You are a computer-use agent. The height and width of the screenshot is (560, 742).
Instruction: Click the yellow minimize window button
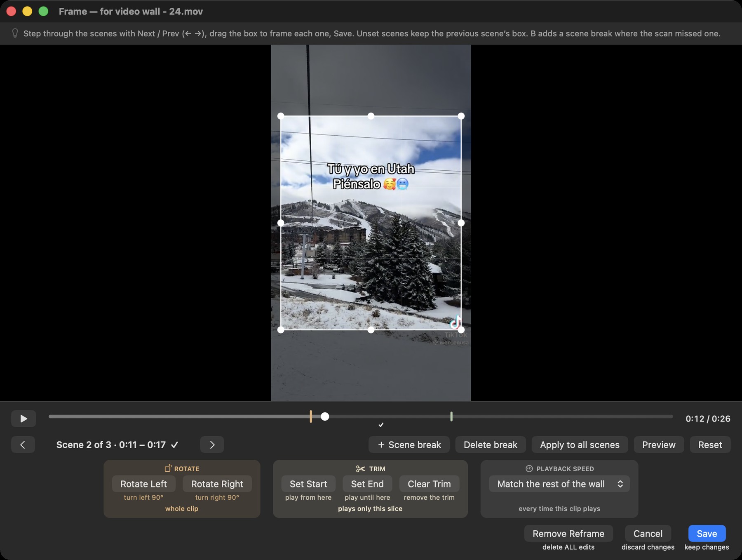click(x=27, y=12)
